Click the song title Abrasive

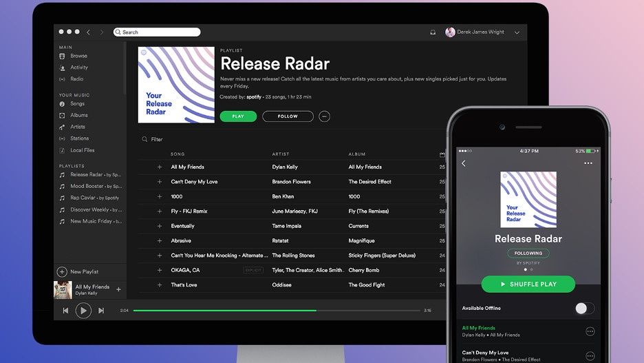[181, 241]
